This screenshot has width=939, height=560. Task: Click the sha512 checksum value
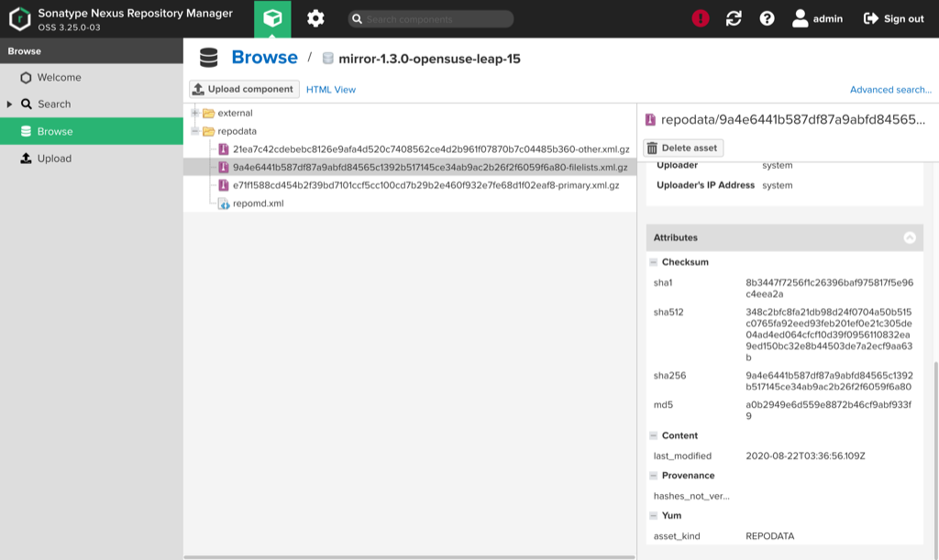[x=829, y=335]
